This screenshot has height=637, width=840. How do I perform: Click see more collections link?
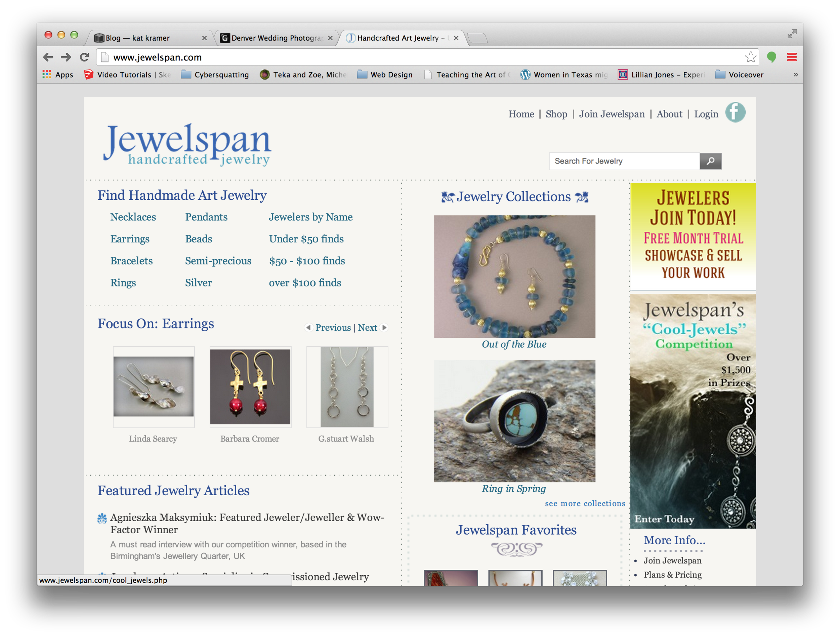585,503
